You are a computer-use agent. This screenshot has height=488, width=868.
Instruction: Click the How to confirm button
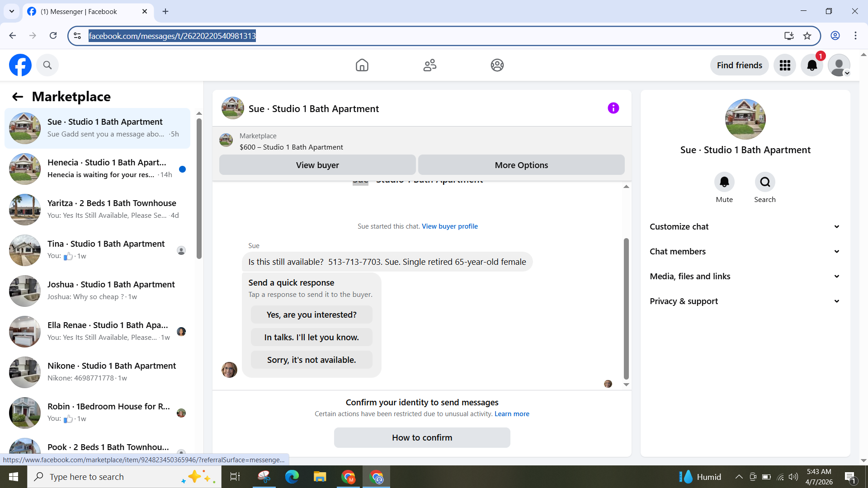422,437
